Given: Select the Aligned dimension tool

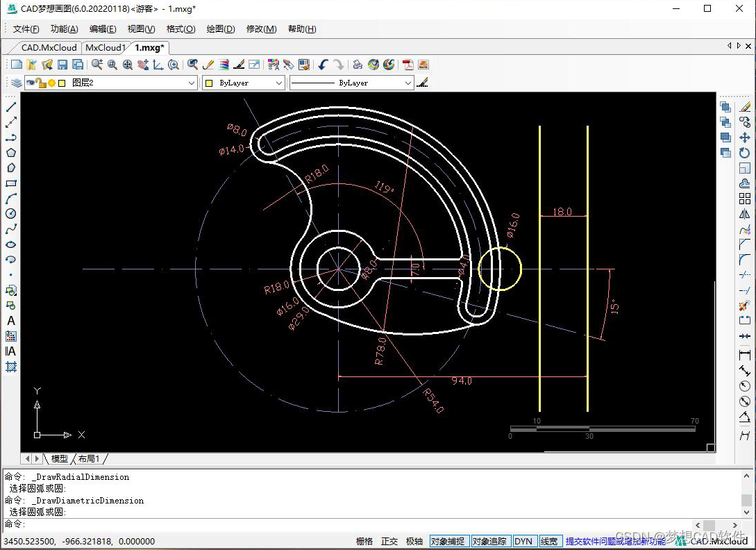Looking at the screenshot, I should pyautogui.click(x=745, y=371).
